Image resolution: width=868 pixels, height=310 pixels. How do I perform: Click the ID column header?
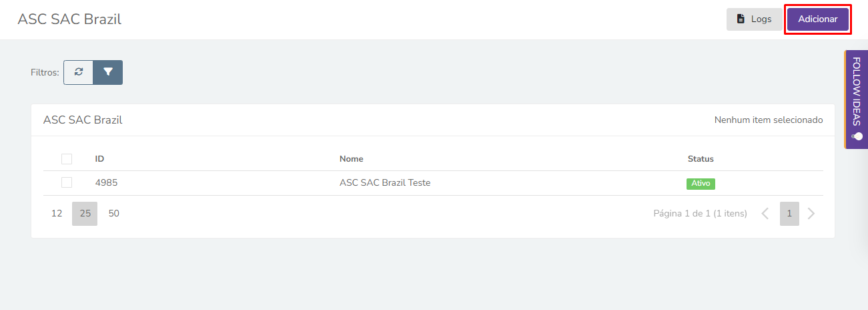click(99, 159)
